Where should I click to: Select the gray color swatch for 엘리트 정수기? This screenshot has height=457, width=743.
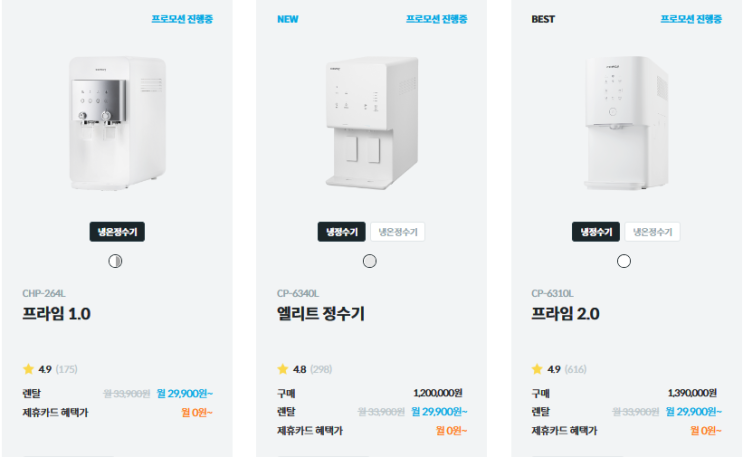point(370,261)
